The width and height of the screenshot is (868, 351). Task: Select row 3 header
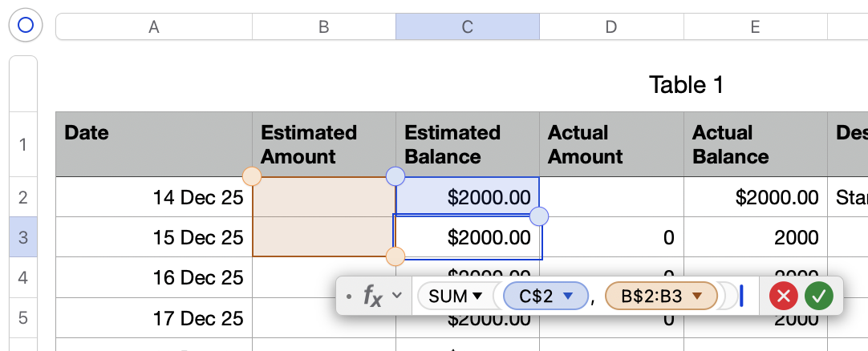coord(23,237)
